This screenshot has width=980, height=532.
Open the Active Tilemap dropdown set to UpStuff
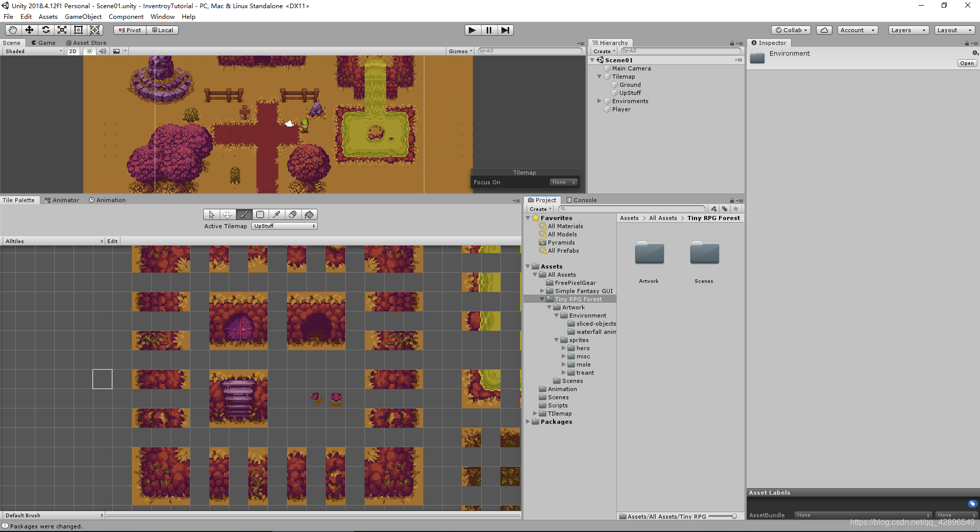(x=284, y=226)
